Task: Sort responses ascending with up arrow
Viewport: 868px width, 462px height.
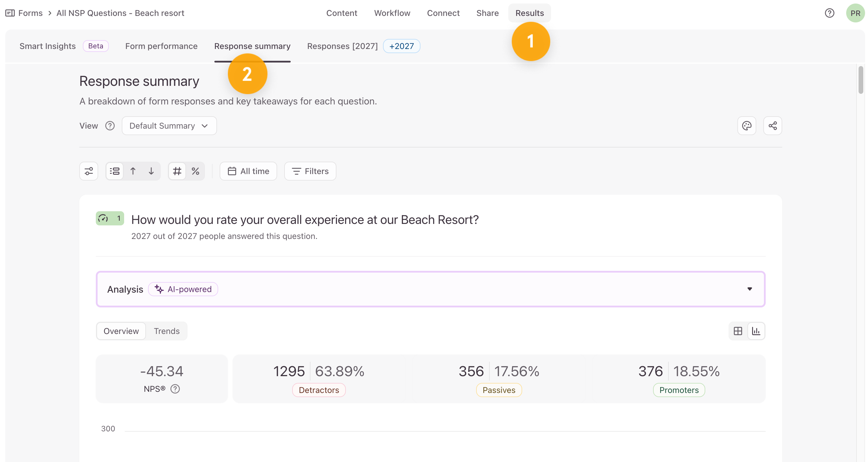Action: point(133,171)
